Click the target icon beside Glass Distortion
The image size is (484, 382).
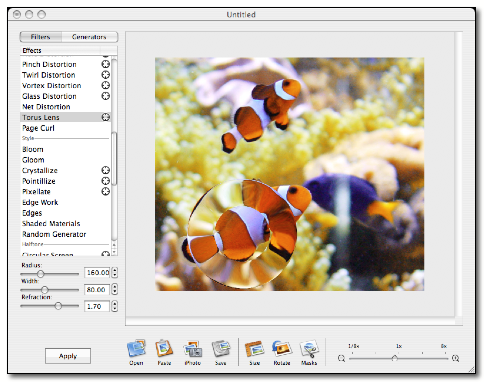click(106, 96)
